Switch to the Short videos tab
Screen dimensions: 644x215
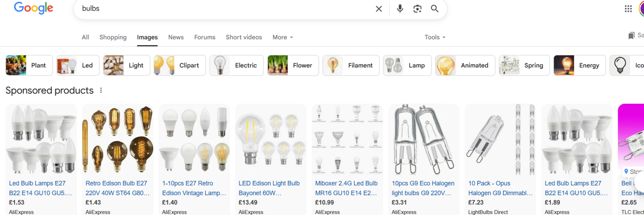click(x=244, y=37)
